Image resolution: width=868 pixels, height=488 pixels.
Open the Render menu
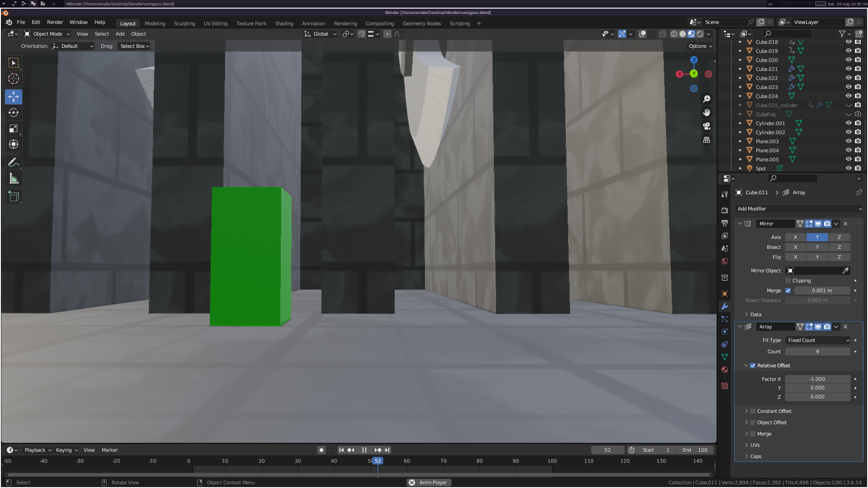coord(55,22)
